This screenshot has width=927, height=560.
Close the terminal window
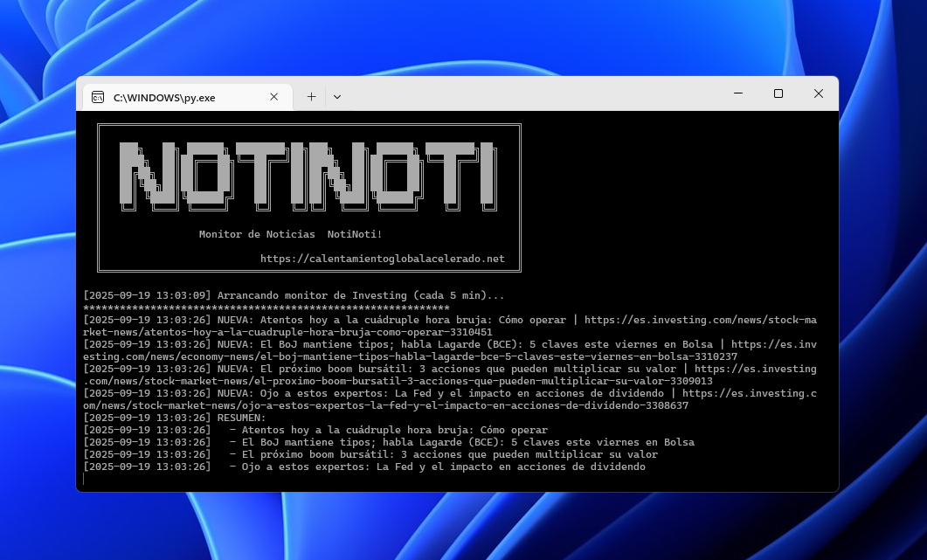(819, 93)
